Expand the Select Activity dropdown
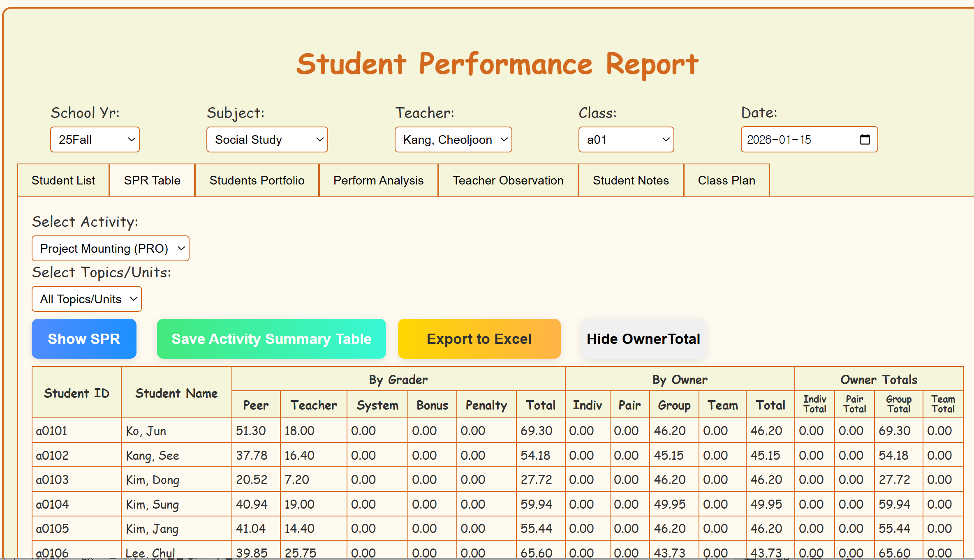This screenshot has width=974, height=560. pos(110,249)
